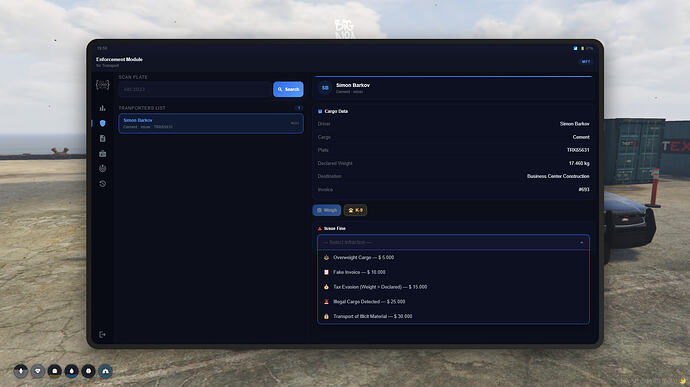Click the thirst water drop HUD icon
Image resolution: width=690 pixels, height=387 pixels.
click(71, 371)
